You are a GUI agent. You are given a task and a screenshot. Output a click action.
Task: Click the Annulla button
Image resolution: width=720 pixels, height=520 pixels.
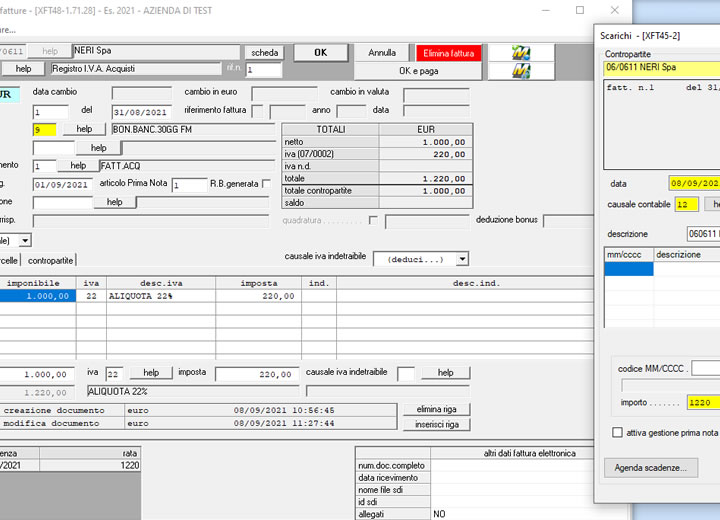point(382,53)
